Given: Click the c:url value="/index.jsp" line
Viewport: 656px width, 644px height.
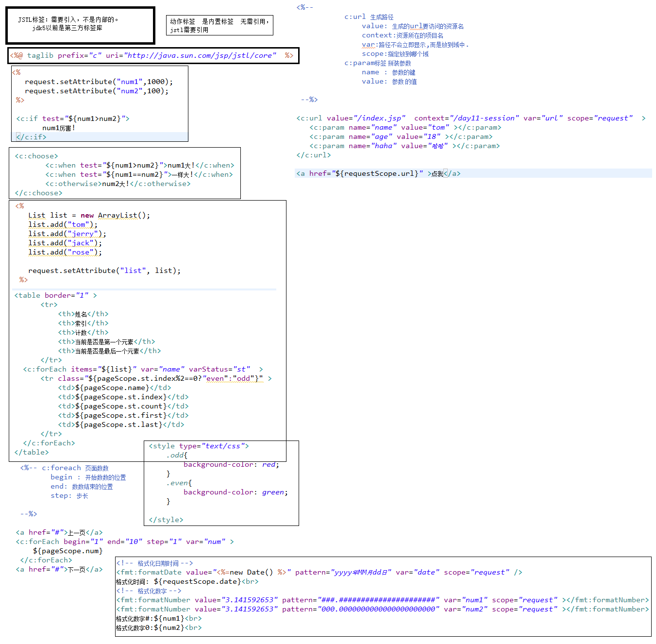Looking at the screenshot, I should [x=471, y=118].
